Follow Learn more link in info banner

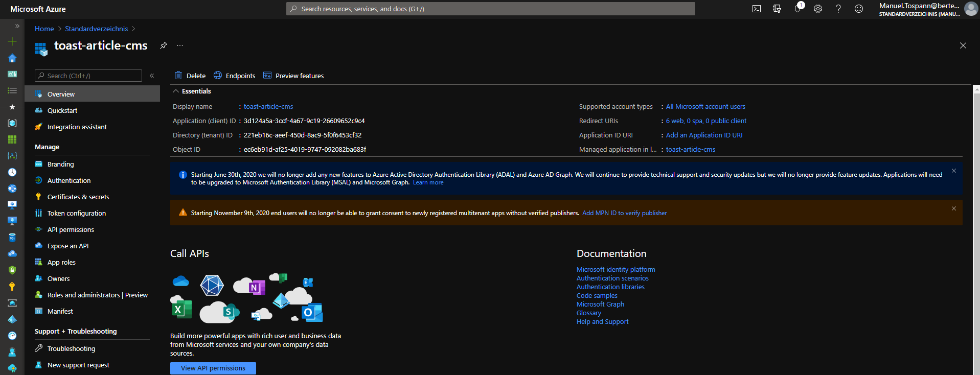click(x=428, y=182)
